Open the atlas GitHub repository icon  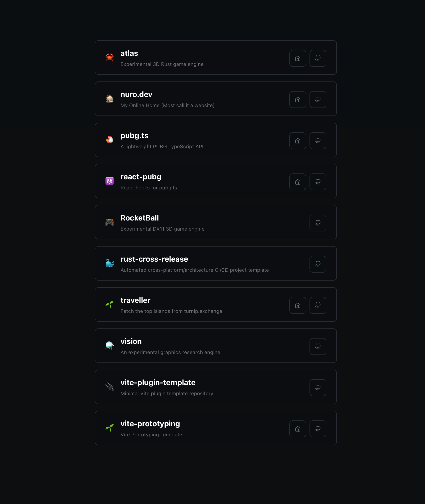pyautogui.click(x=318, y=58)
